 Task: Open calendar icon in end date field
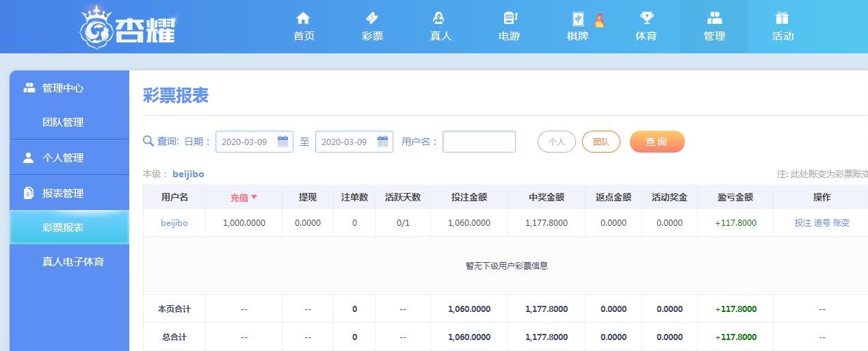tap(382, 142)
